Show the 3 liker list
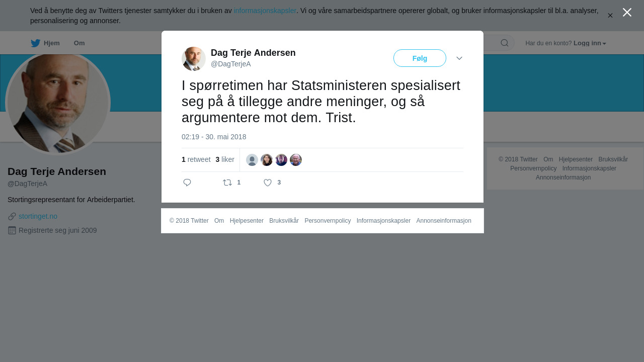644x362 pixels. tap(225, 159)
